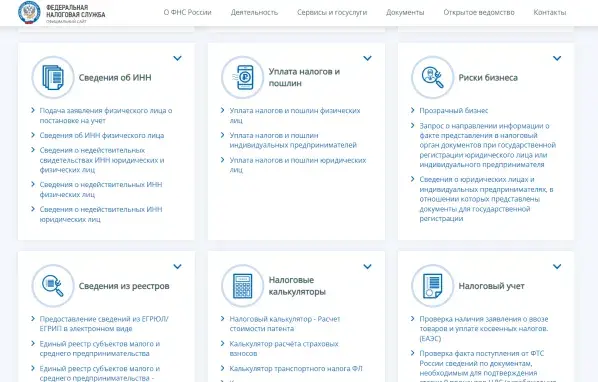Viewport: 598px width, 382px height.
Task: Open Калькулятор расчёта страховых взносов link
Action: [284, 348]
